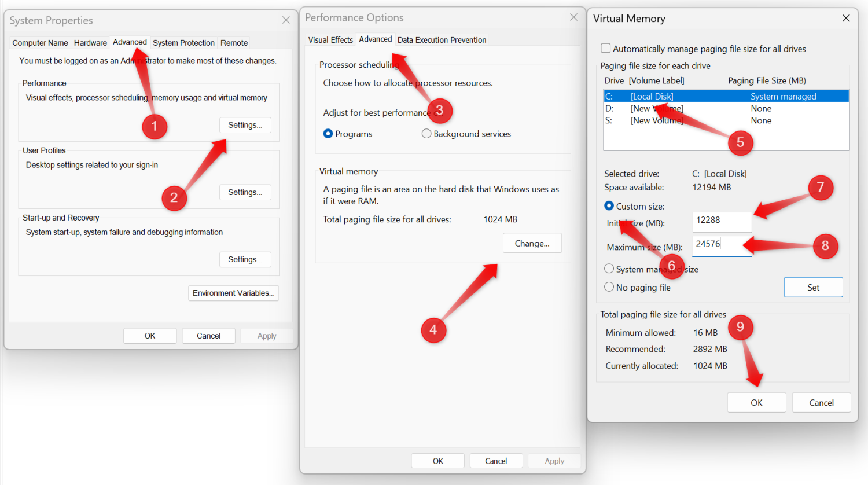Select the No paging file option
The height and width of the screenshot is (485, 868).
(609, 287)
